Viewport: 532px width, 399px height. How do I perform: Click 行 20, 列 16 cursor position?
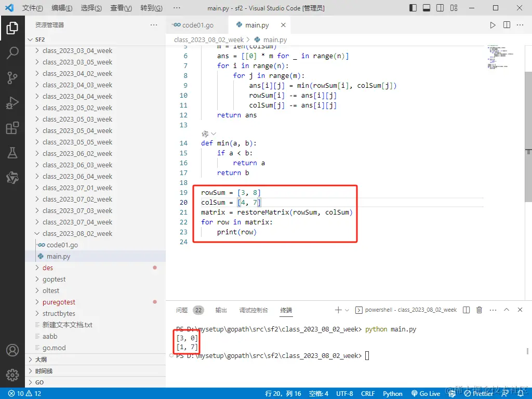(283, 394)
